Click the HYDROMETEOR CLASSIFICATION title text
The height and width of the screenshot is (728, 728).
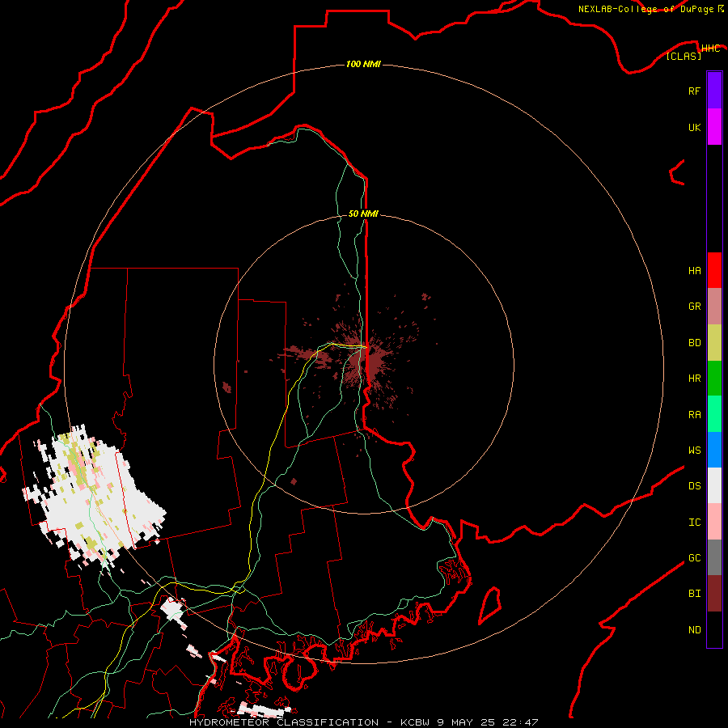(x=284, y=722)
